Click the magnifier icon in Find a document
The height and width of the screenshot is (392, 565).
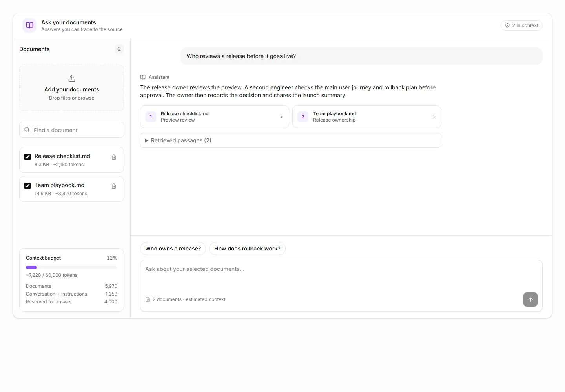click(27, 130)
